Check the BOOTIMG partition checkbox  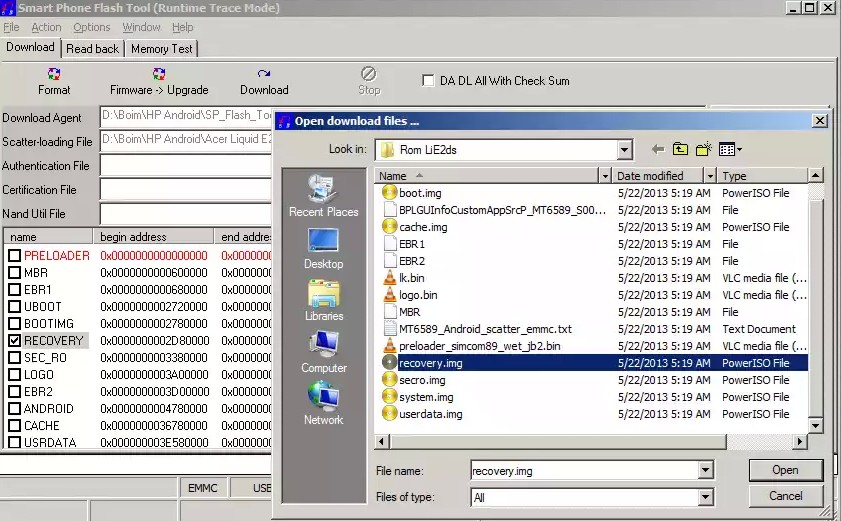[x=14, y=324]
